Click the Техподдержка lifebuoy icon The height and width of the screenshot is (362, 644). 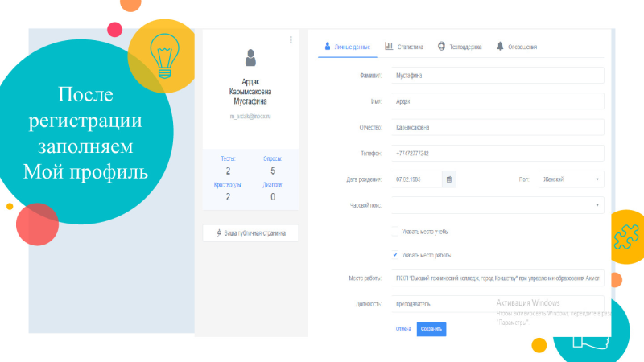pos(441,46)
